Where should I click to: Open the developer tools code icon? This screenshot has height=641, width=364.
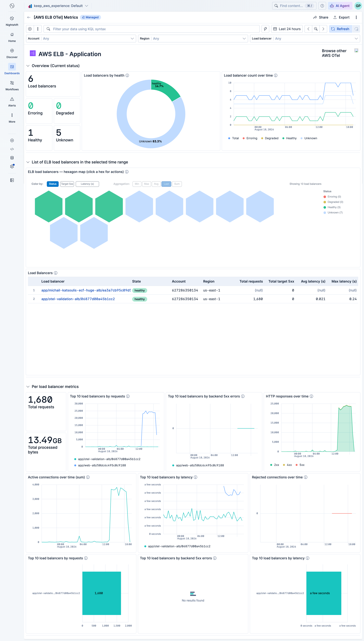point(12,149)
